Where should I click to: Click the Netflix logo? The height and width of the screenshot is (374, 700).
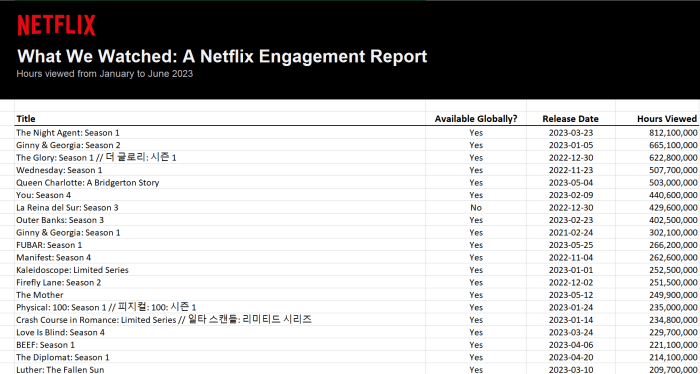[56, 25]
